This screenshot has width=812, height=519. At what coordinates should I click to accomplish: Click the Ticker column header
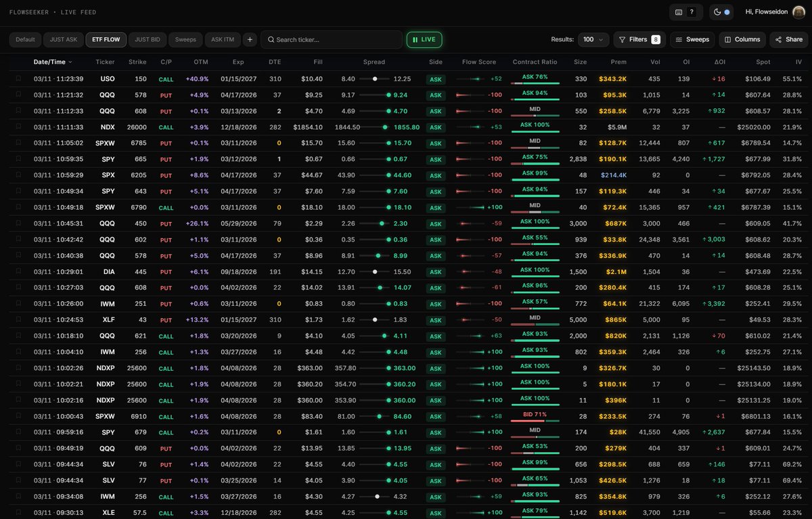(105, 62)
